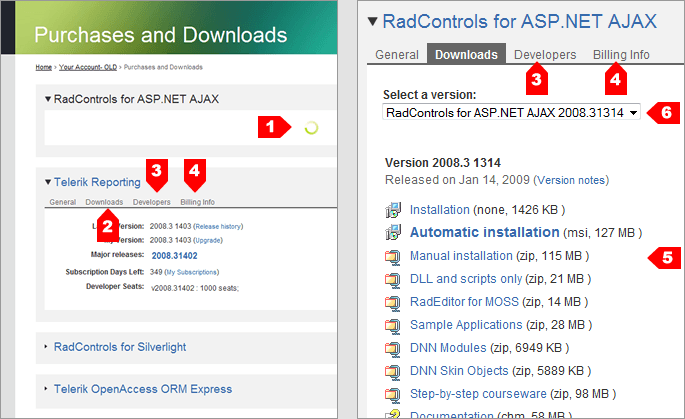Click the zip icon beside DNN Modules

[x=392, y=349]
